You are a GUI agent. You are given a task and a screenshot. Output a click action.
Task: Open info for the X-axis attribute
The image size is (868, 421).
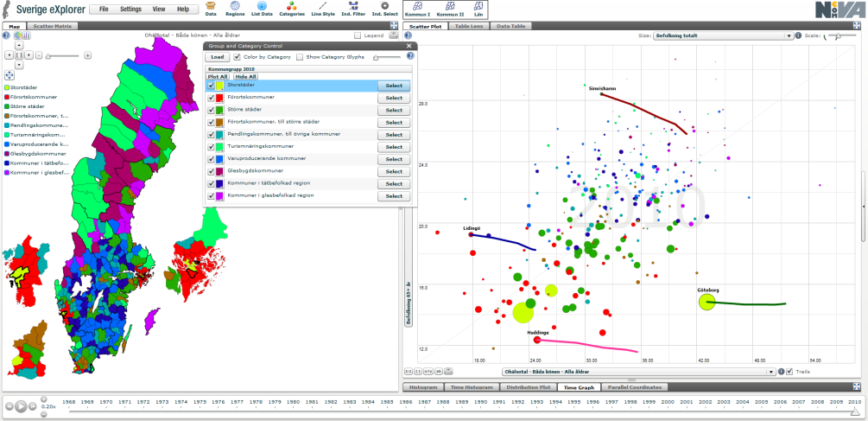(781, 372)
